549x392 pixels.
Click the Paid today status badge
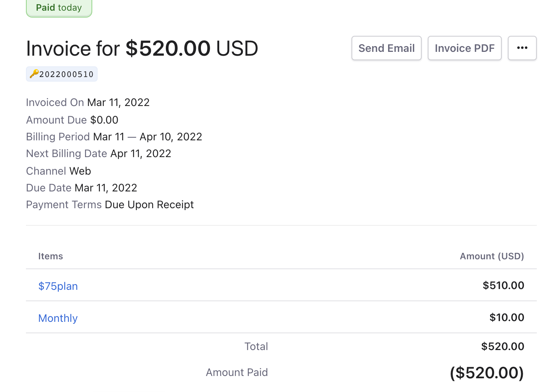pyautogui.click(x=59, y=8)
